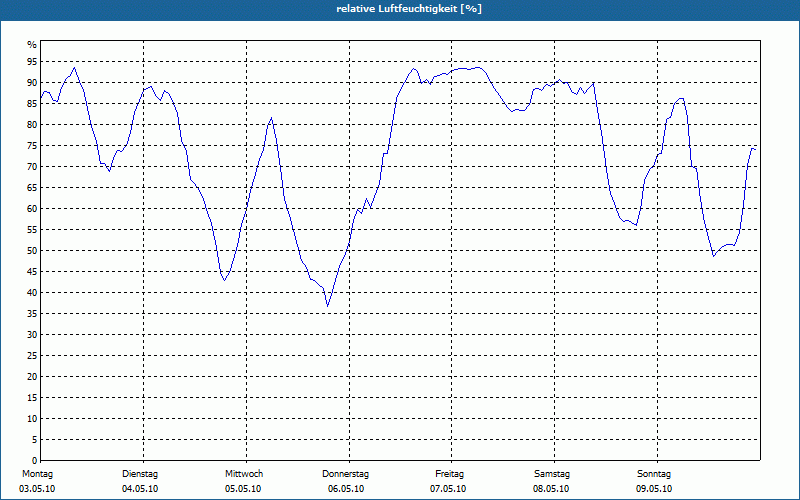Select the y-axis value 15
Screen dimensions: 800x500
tap(32, 397)
